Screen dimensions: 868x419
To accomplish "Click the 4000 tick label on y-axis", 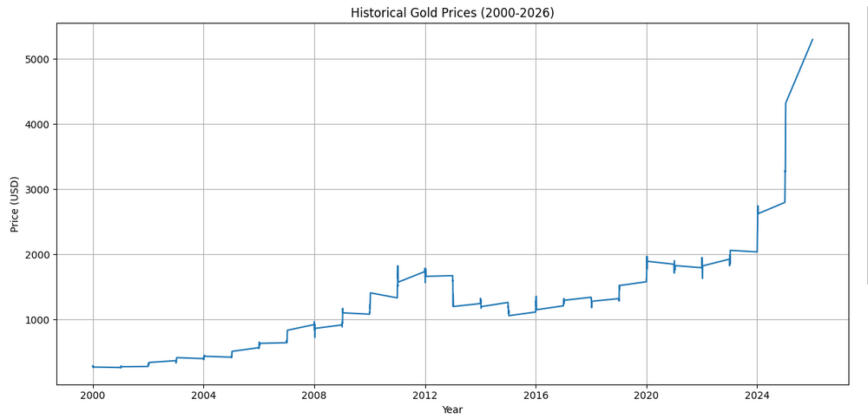I will pyautogui.click(x=37, y=125).
